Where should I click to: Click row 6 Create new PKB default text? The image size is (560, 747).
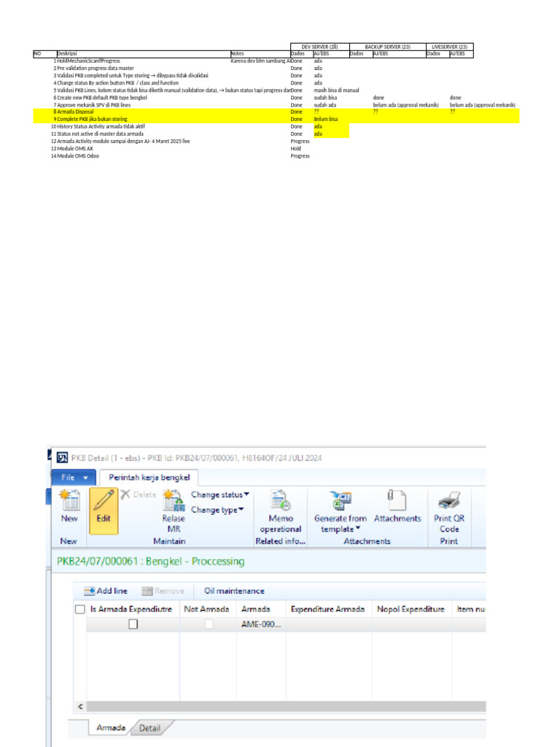pyautogui.click(x=102, y=98)
